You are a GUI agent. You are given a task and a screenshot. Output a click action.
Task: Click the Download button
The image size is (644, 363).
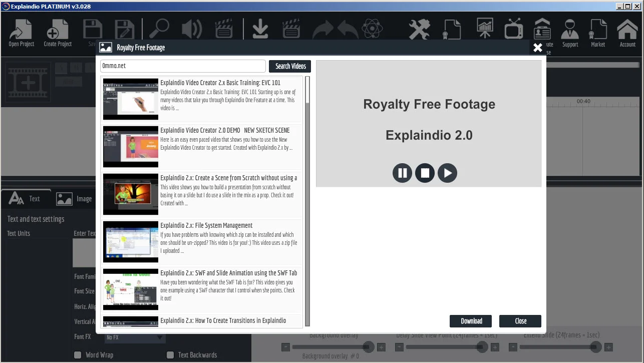[471, 321]
